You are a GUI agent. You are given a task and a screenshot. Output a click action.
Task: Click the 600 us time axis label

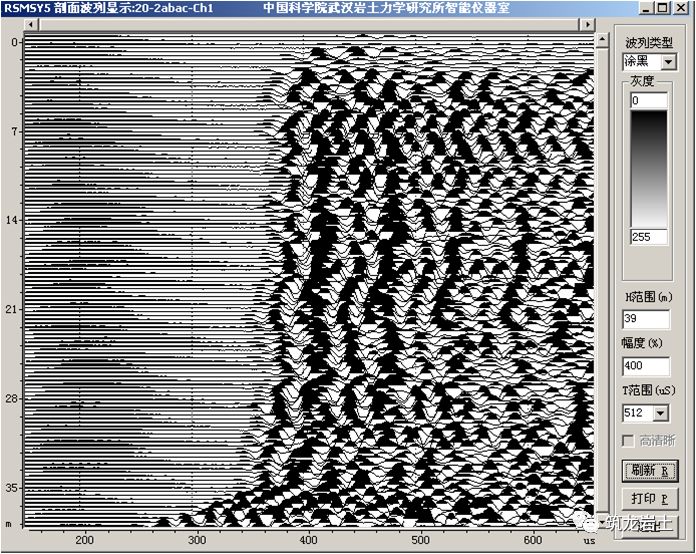point(532,540)
